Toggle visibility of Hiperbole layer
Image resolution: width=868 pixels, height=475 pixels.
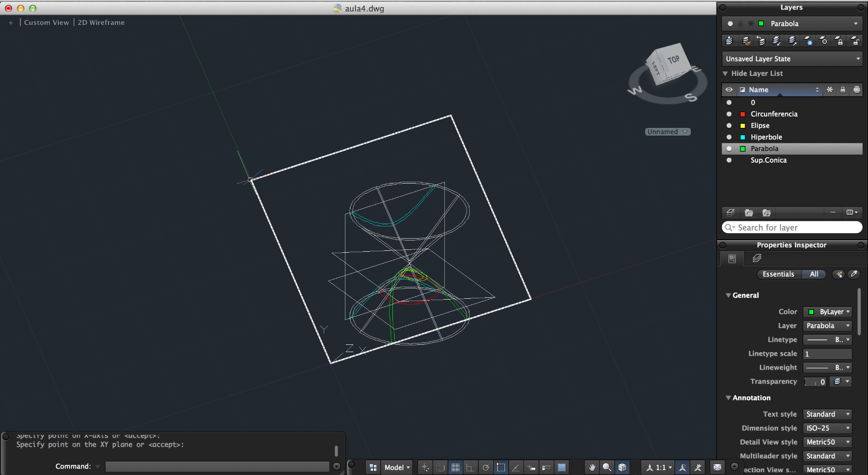(729, 137)
